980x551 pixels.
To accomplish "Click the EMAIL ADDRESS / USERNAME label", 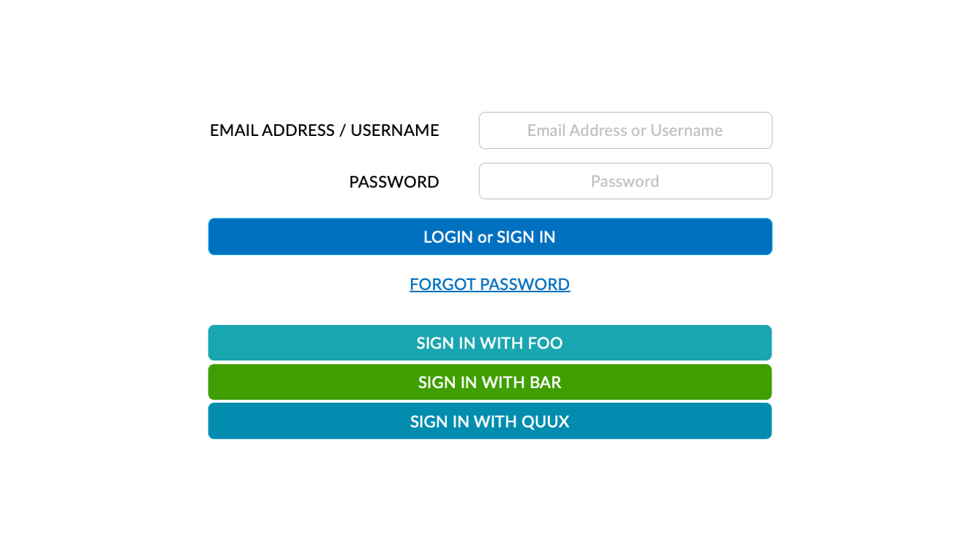I will tap(324, 130).
